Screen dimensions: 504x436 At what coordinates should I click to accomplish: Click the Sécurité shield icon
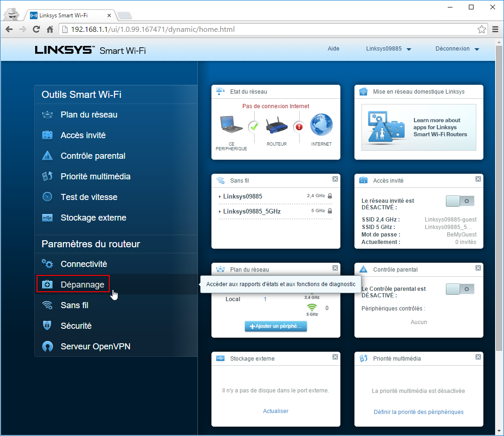(47, 326)
